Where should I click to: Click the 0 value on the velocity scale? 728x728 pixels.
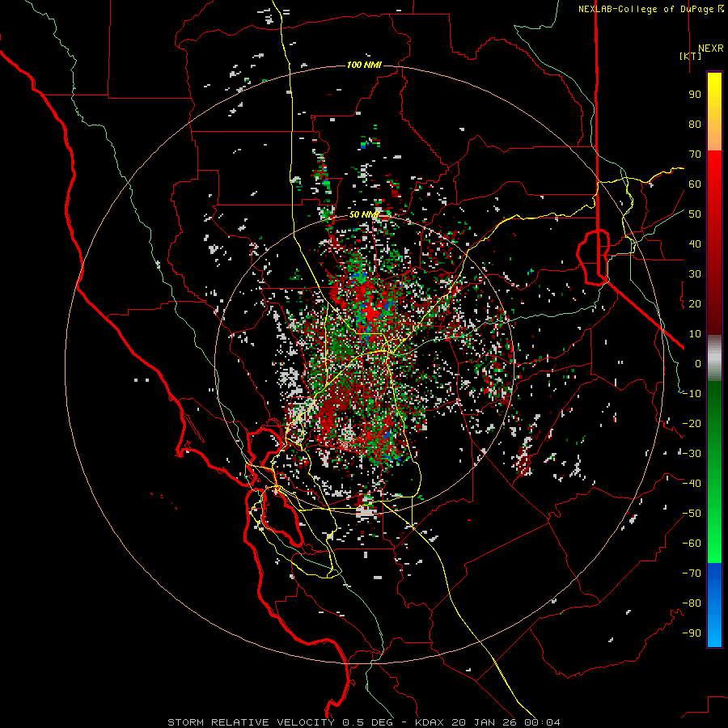coord(698,363)
